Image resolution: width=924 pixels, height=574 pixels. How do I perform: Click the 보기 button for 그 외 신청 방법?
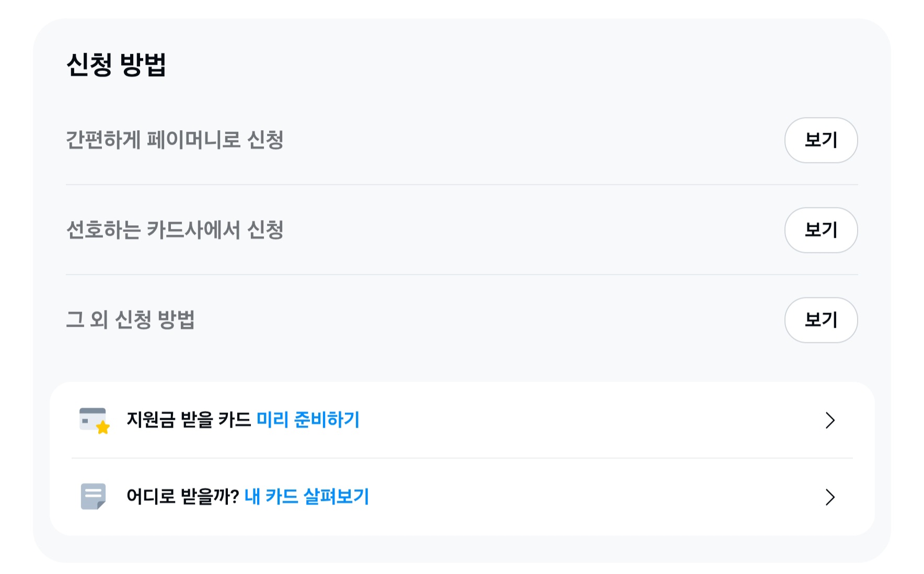pyautogui.click(x=821, y=320)
